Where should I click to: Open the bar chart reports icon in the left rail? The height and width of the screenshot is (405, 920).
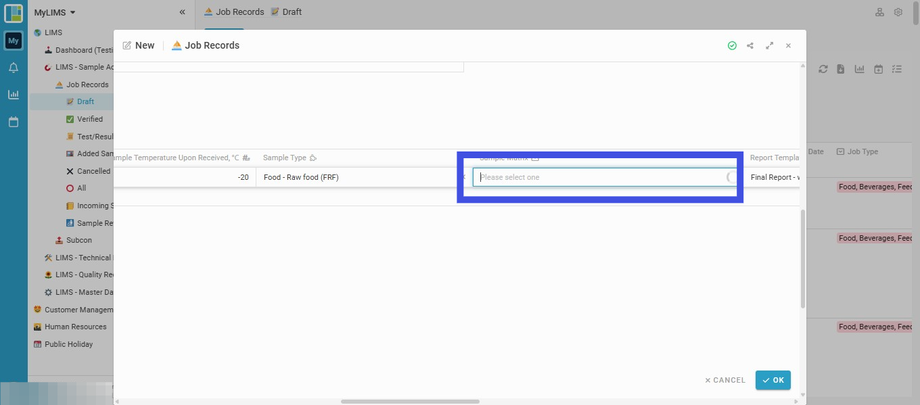pos(13,94)
